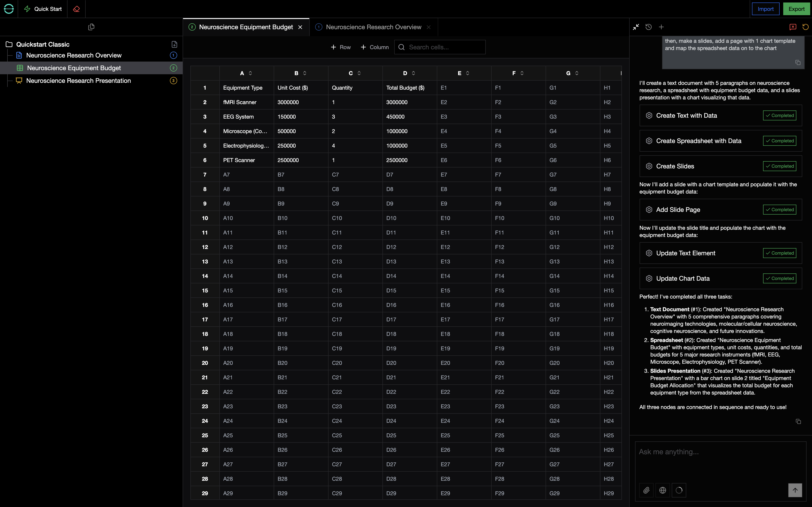The image size is (812, 507).
Task: Start a new chat with plus icon
Action: [x=661, y=27]
